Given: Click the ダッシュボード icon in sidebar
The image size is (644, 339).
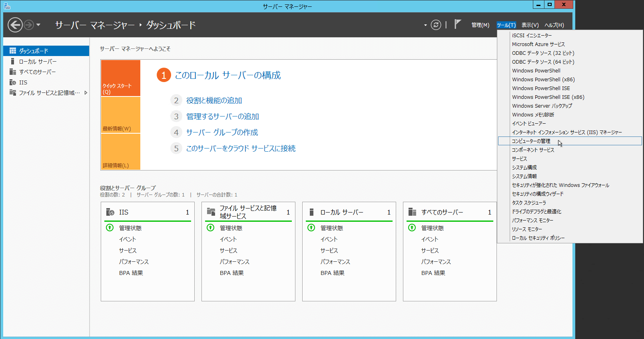Looking at the screenshot, I should coord(13,51).
